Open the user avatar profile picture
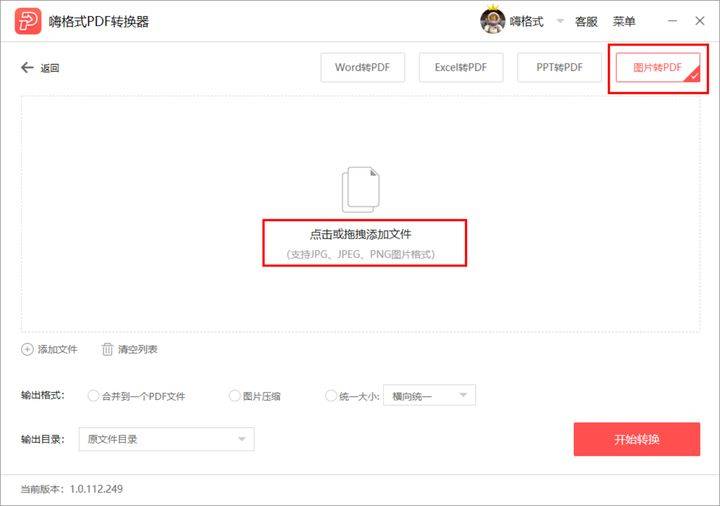This screenshot has width=720, height=506. (492, 21)
